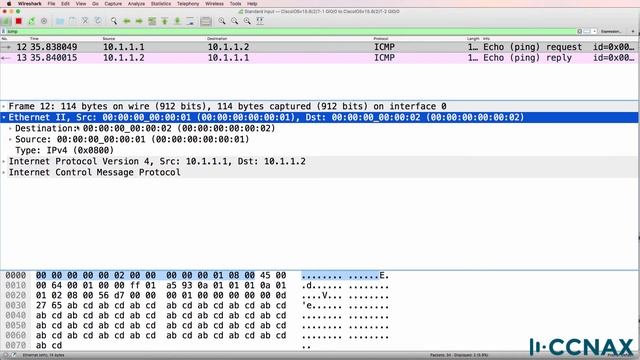
Task: Zoom in the packet text
Action: click(222, 21)
